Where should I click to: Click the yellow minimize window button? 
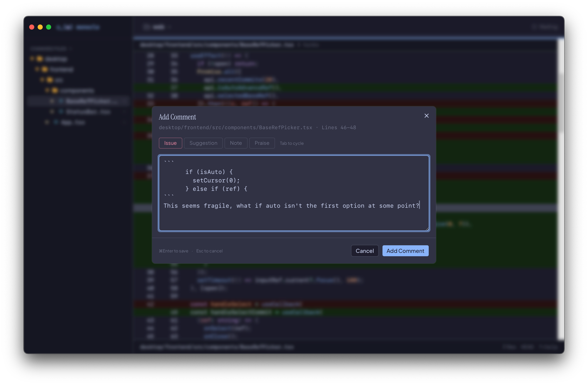(x=40, y=27)
